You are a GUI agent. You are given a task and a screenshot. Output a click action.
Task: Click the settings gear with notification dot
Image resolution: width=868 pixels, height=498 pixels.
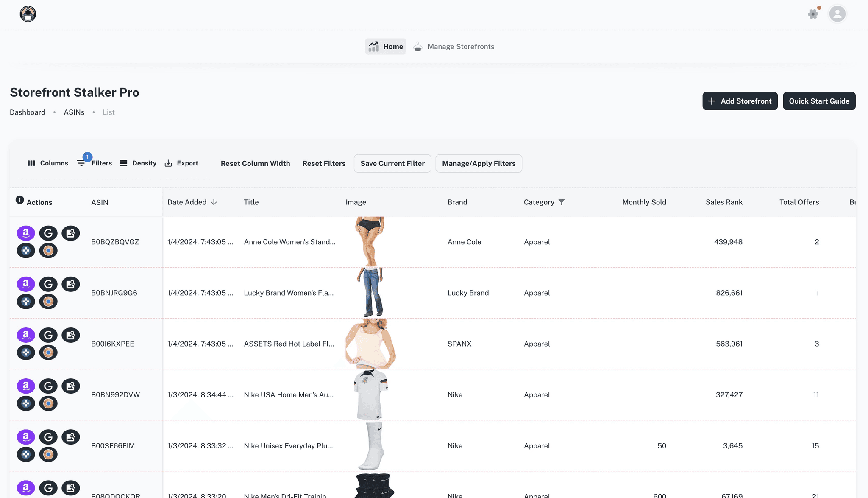[813, 14]
